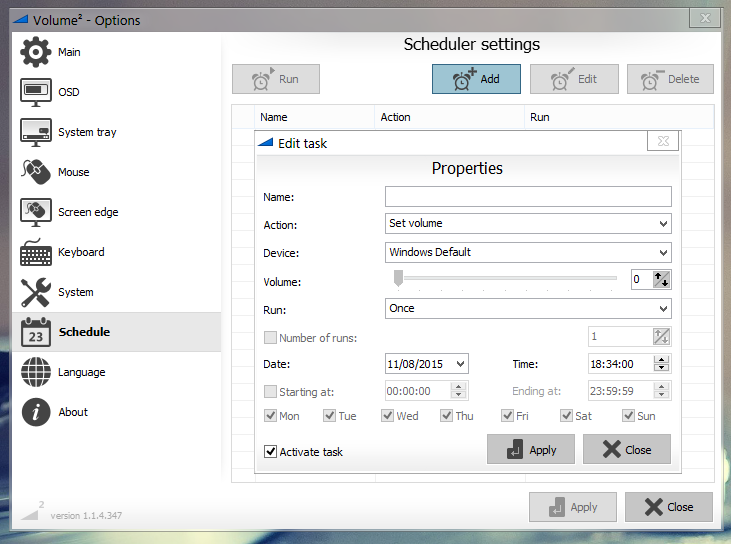
Task: Select the Schedule calendar icon
Action: [35, 332]
